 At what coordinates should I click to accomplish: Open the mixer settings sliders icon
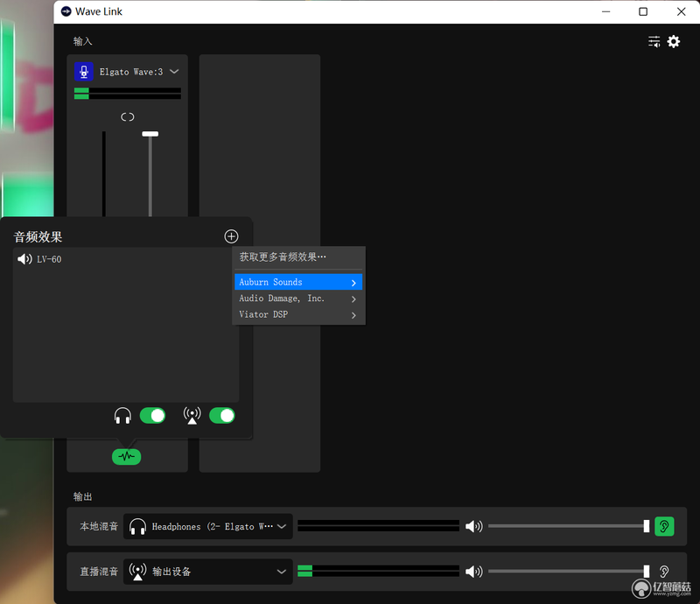pos(654,41)
